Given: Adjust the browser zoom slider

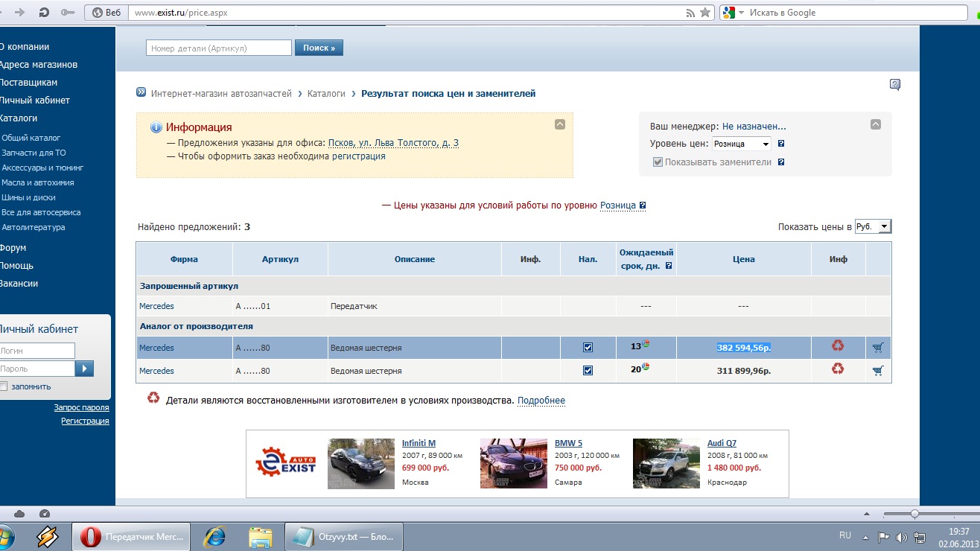Looking at the screenshot, I should [x=914, y=514].
